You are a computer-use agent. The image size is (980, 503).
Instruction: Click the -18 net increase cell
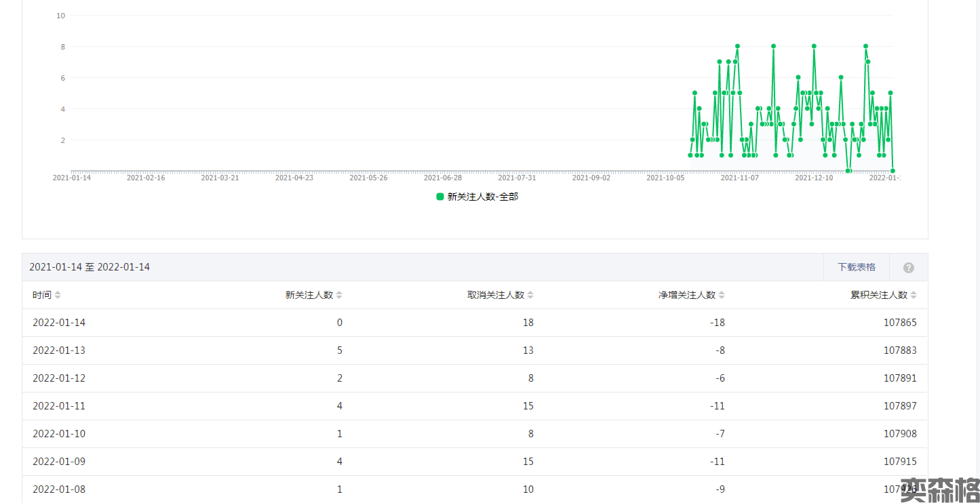[717, 323]
